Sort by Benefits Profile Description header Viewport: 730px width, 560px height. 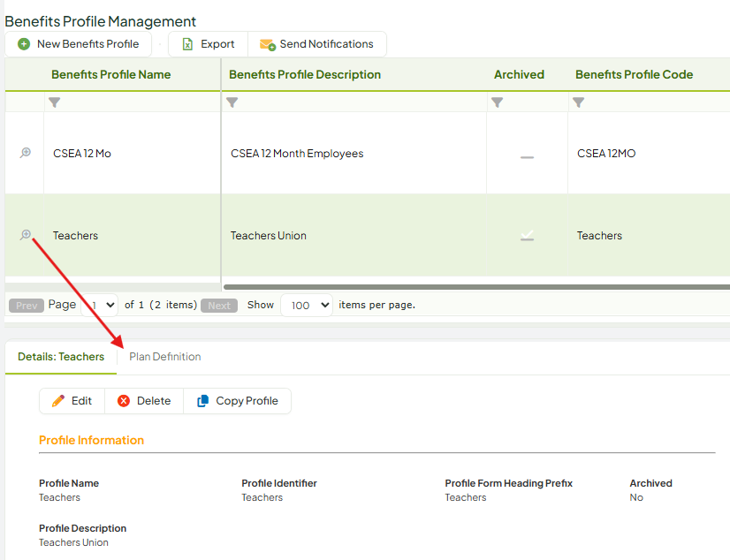[305, 74]
